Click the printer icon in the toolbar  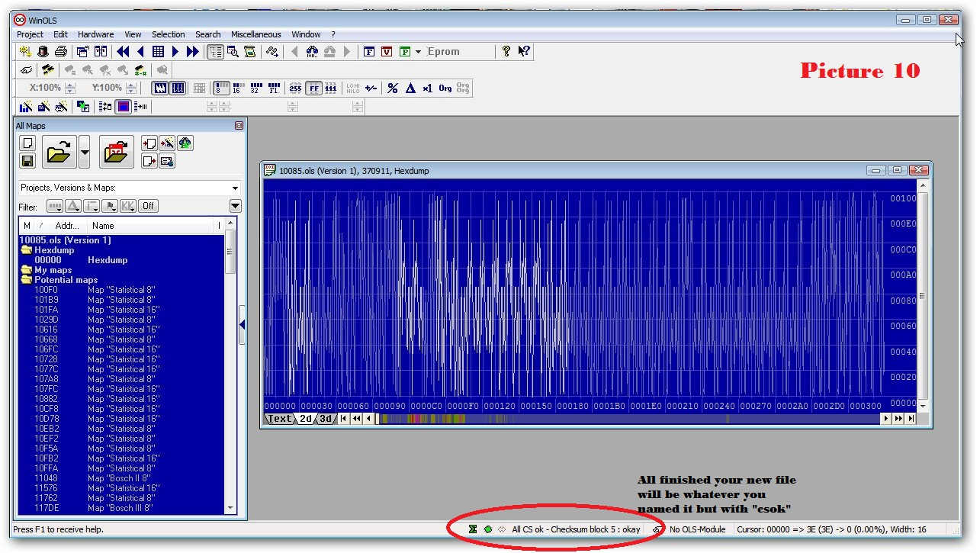(61, 52)
